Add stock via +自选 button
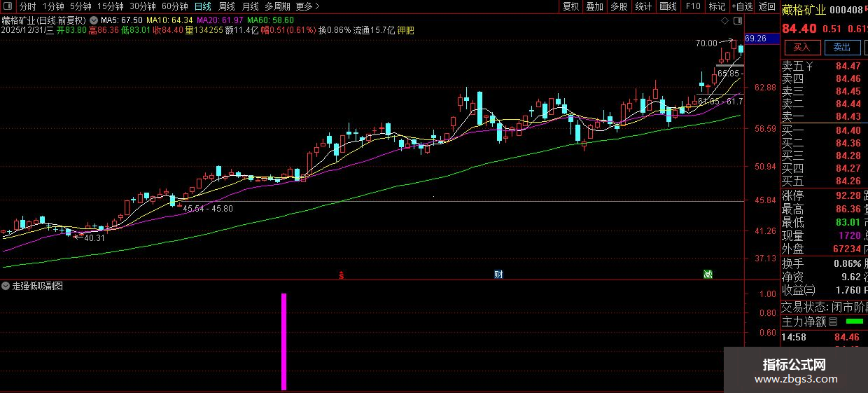The image size is (868, 393). (x=743, y=6)
